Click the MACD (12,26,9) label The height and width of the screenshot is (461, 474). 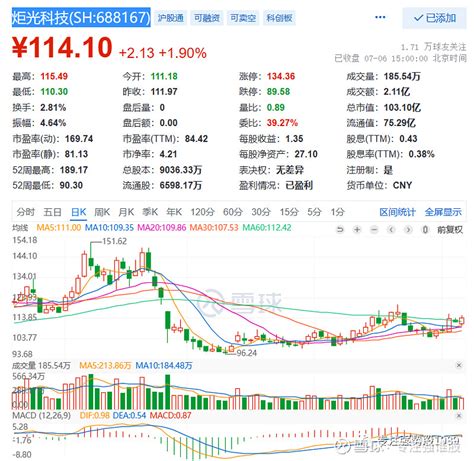[x=41, y=416]
